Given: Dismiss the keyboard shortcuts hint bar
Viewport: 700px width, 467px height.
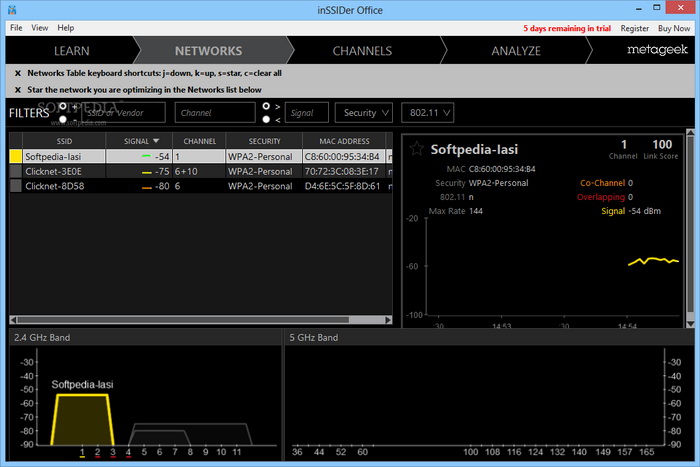Looking at the screenshot, I should [18, 73].
